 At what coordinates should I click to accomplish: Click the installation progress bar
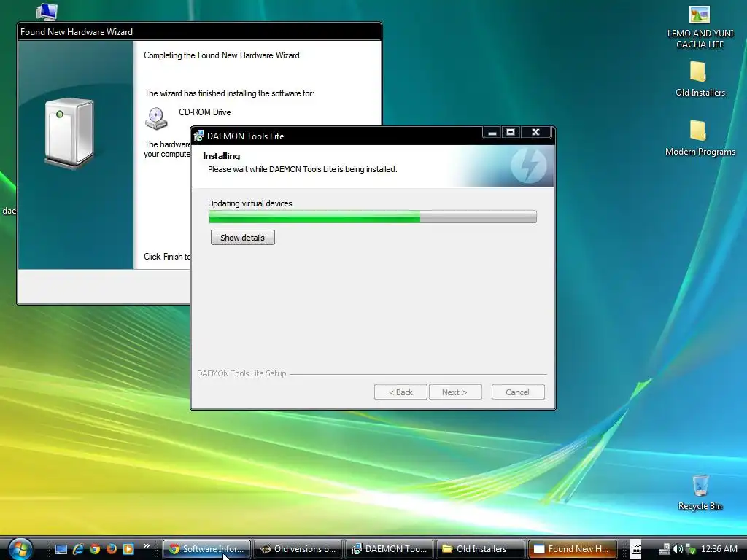click(373, 217)
